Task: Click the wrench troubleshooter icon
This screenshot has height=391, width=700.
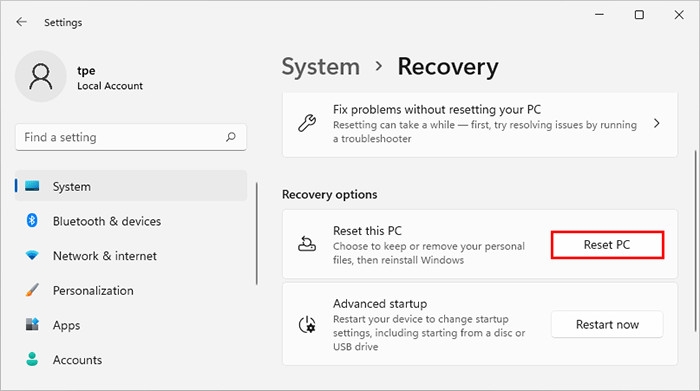Action: pyautogui.click(x=307, y=123)
